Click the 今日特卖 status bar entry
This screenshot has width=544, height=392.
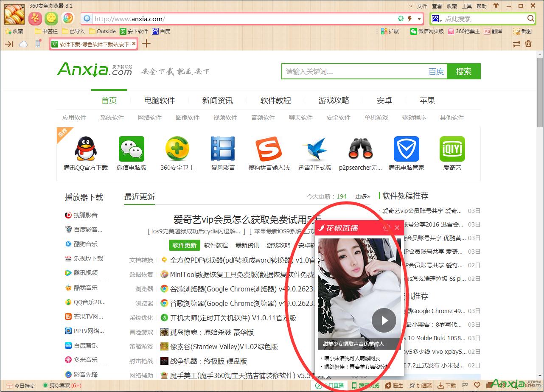(x=20, y=386)
